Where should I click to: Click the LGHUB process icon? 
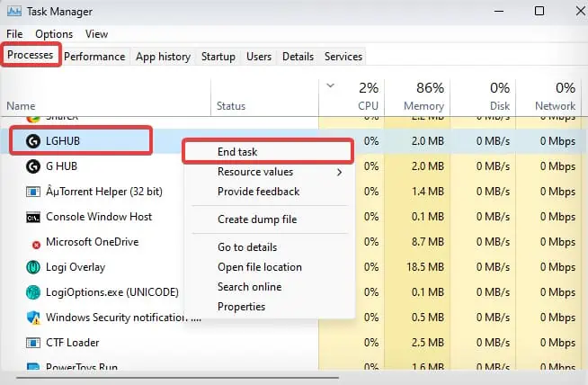(x=33, y=141)
